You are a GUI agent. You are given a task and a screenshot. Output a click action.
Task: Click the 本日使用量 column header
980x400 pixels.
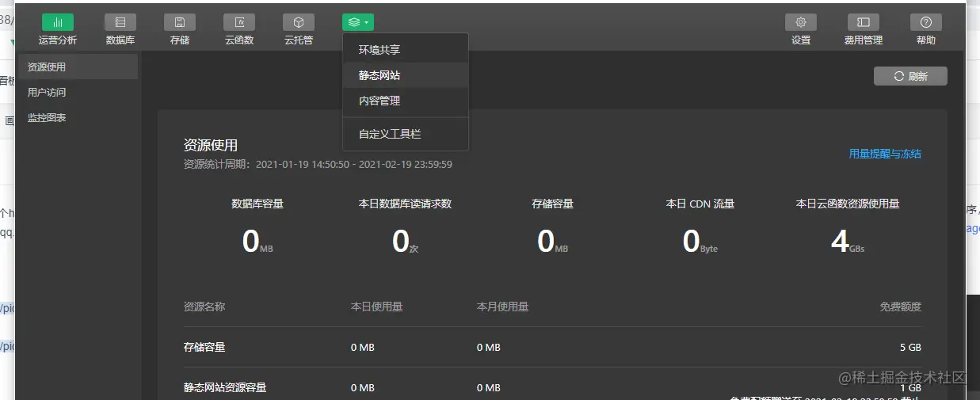376,307
